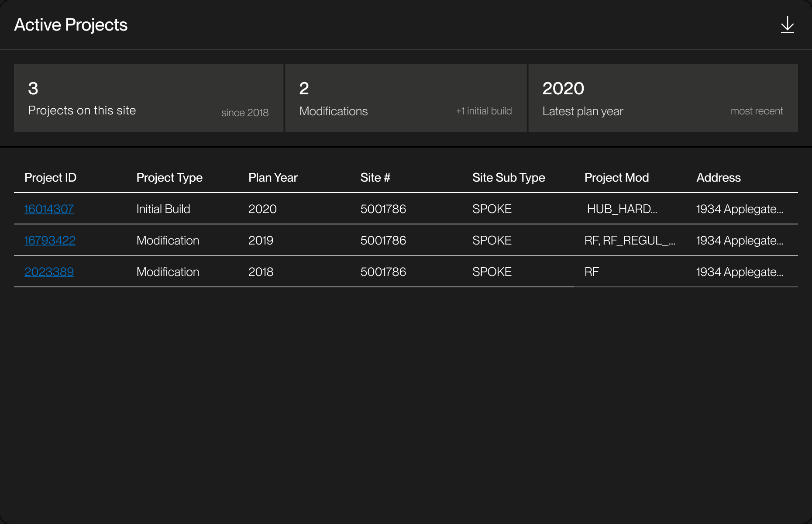
Task: Click the 'since 2018' caption
Action: (245, 112)
